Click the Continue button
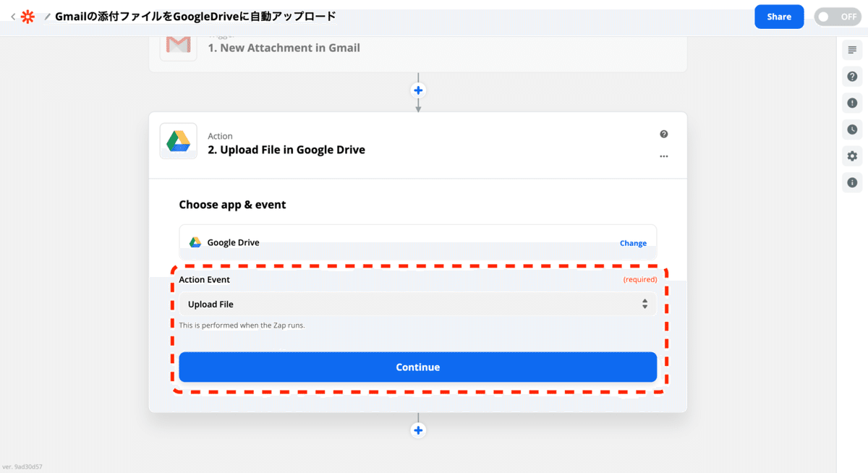The height and width of the screenshot is (473, 868). (x=418, y=367)
